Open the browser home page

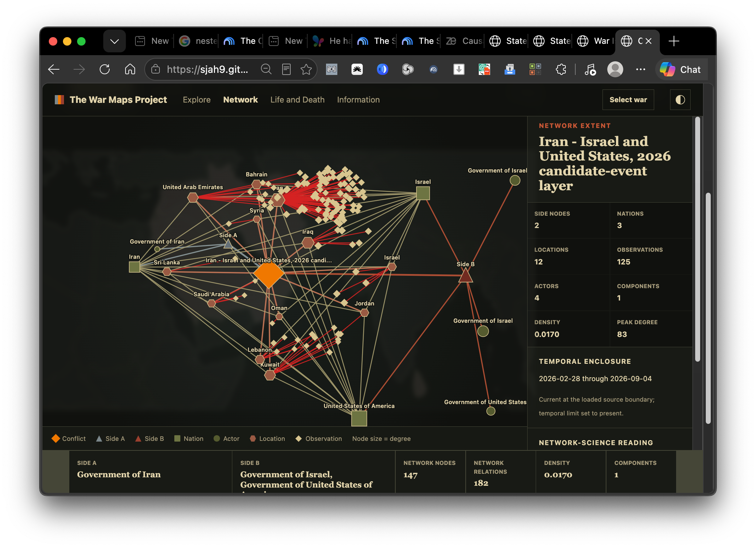pos(130,69)
